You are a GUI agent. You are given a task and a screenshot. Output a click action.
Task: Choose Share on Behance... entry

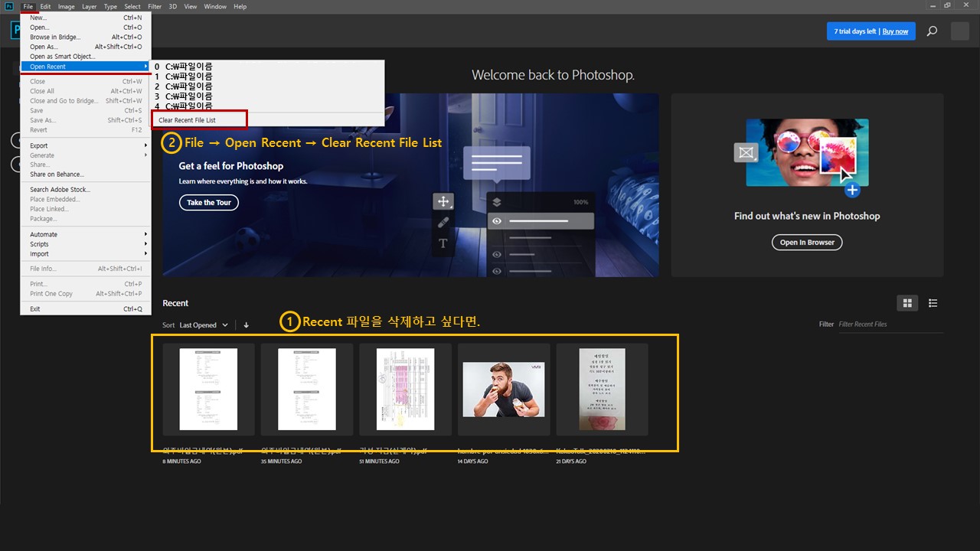pyautogui.click(x=86, y=174)
